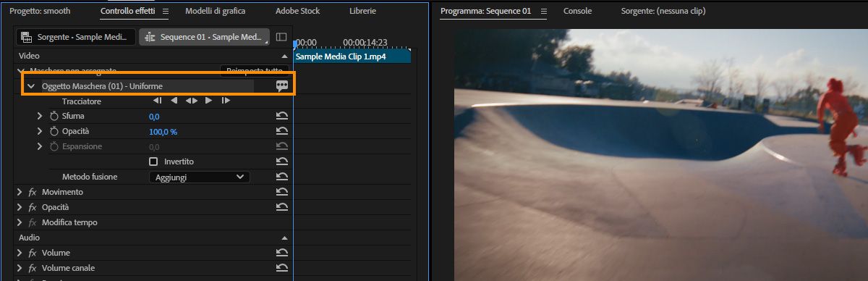The height and width of the screenshot is (281, 868).
Task: Open the Console tab
Action: click(x=577, y=11)
